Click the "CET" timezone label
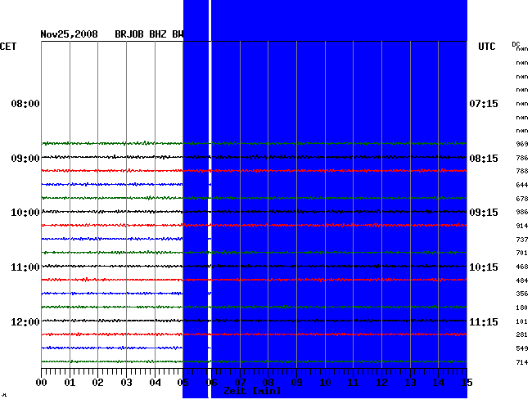 click(8, 47)
